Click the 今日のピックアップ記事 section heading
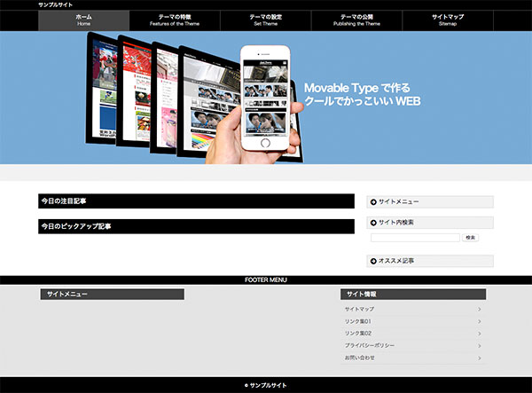 pos(197,226)
